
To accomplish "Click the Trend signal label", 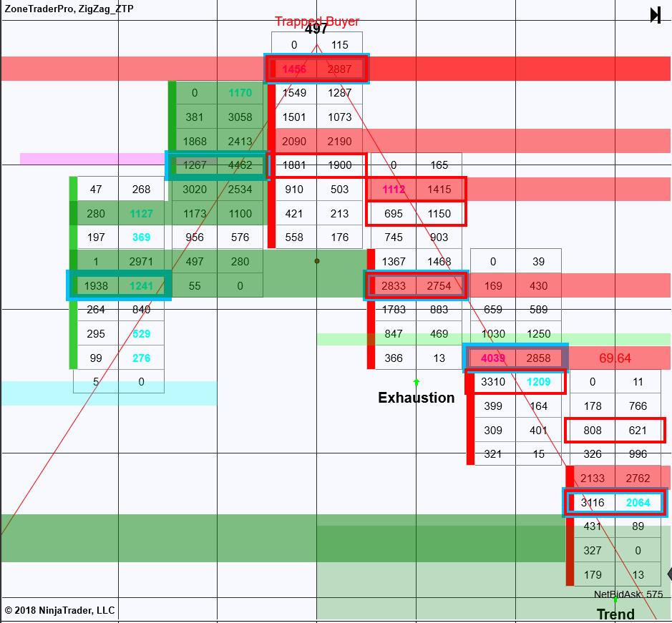I will coord(615,614).
